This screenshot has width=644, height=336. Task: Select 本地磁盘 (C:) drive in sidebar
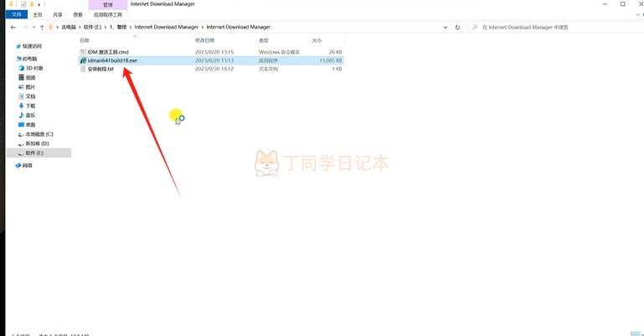coord(36,134)
